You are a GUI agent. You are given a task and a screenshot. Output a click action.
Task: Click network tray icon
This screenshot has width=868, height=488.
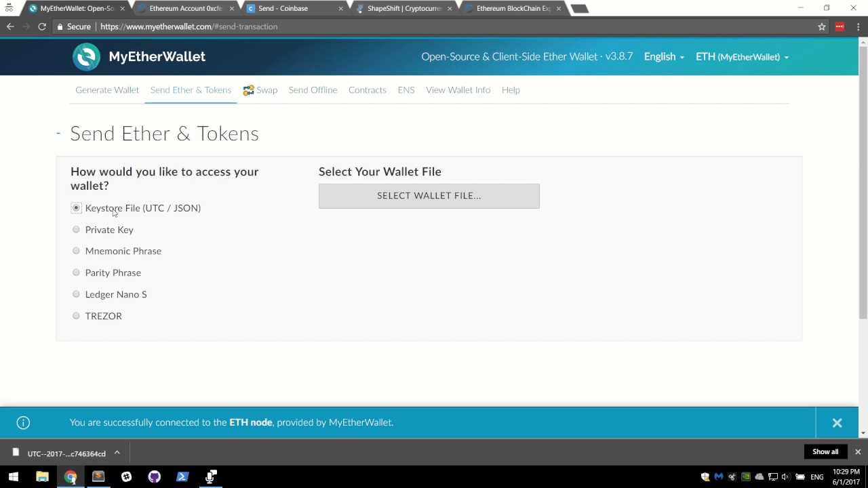773,477
